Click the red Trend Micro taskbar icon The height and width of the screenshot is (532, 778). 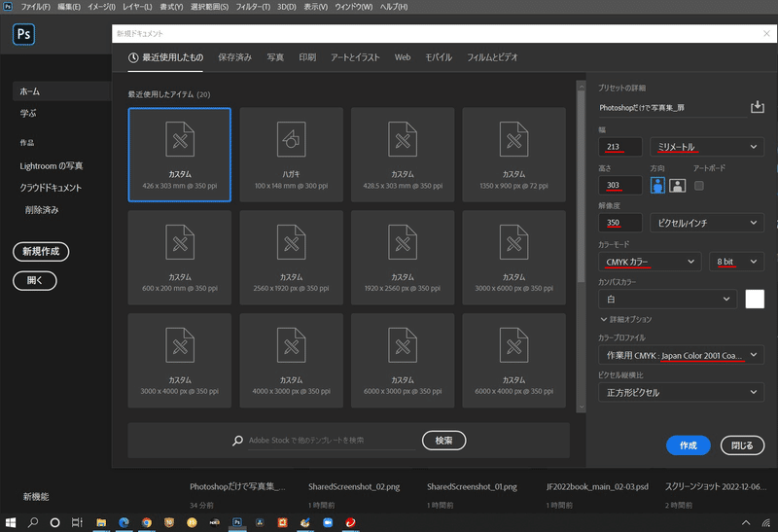[x=350, y=522]
